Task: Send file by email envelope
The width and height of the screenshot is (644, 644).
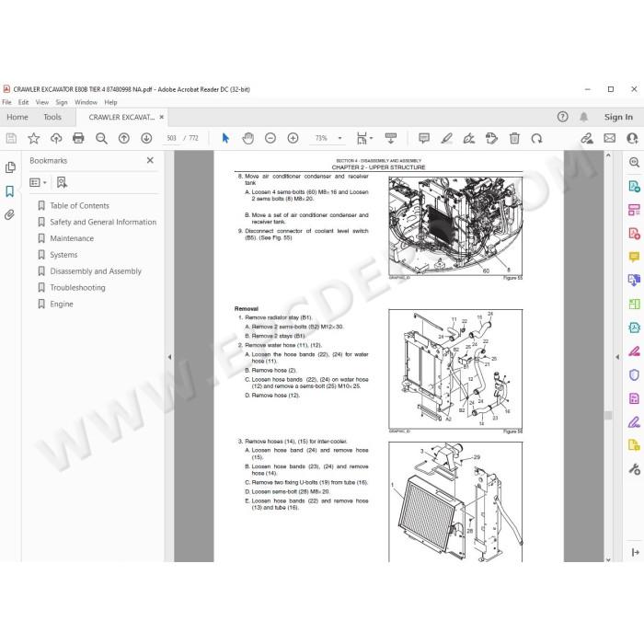Action: click(x=609, y=138)
